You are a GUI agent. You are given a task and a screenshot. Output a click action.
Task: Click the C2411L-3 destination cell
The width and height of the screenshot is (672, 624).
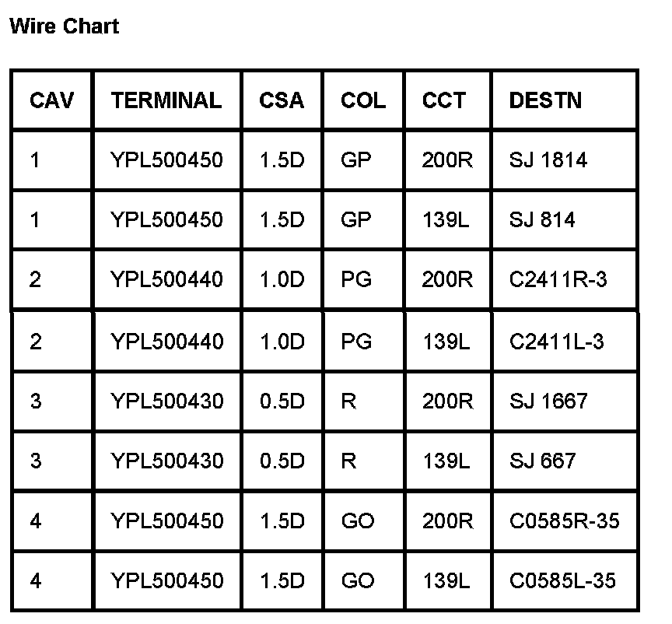tap(556, 342)
